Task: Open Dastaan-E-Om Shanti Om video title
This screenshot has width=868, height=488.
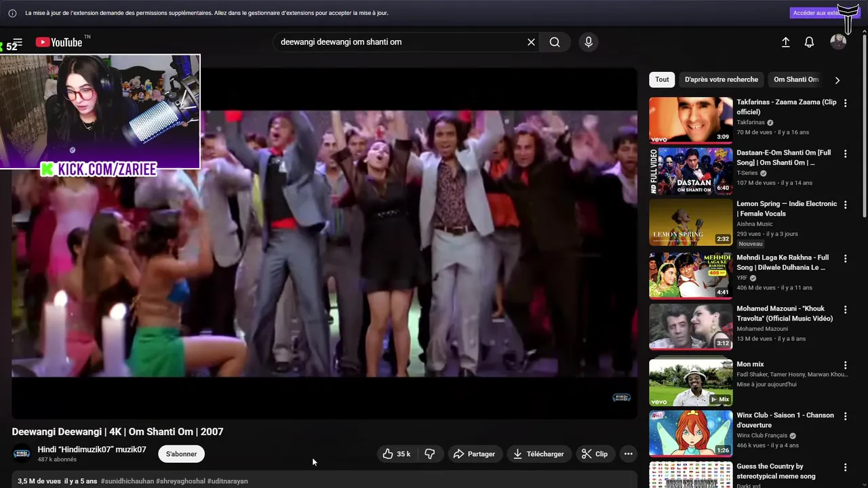Action: [783, 158]
